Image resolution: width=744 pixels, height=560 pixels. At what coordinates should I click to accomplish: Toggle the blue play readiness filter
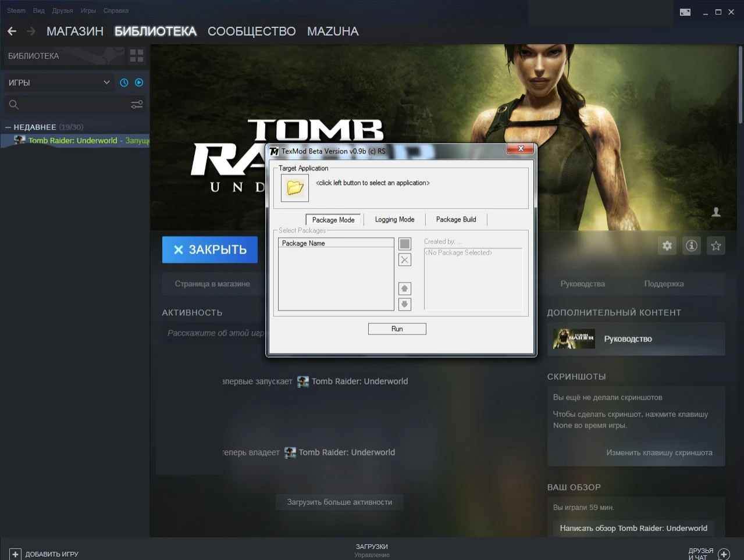(138, 82)
